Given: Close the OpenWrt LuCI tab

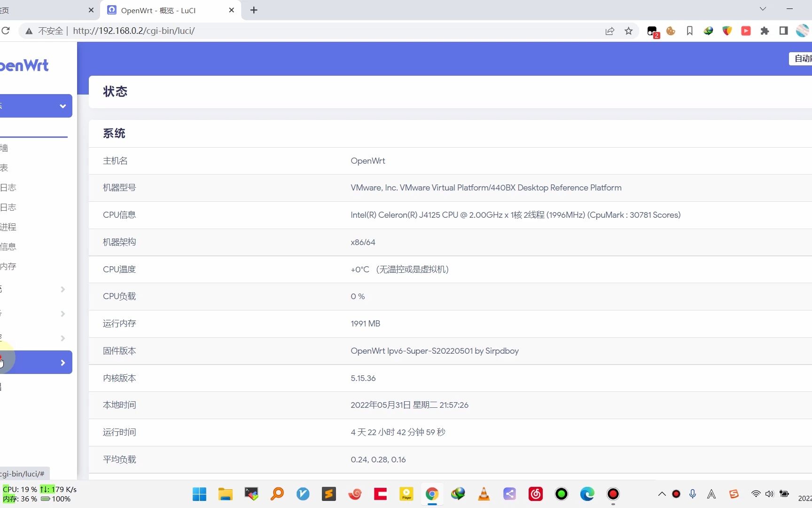Looking at the screenshot, I should [231, 10].
